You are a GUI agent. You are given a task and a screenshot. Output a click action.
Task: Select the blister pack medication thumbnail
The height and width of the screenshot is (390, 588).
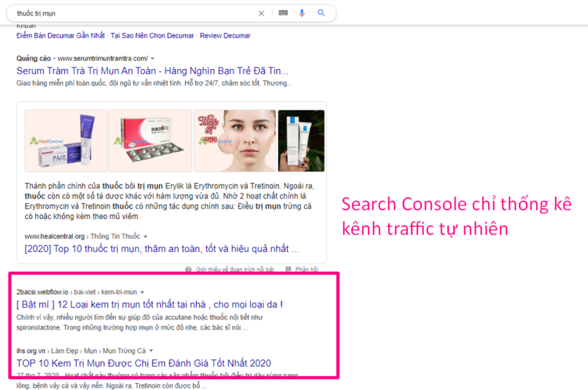150,141
